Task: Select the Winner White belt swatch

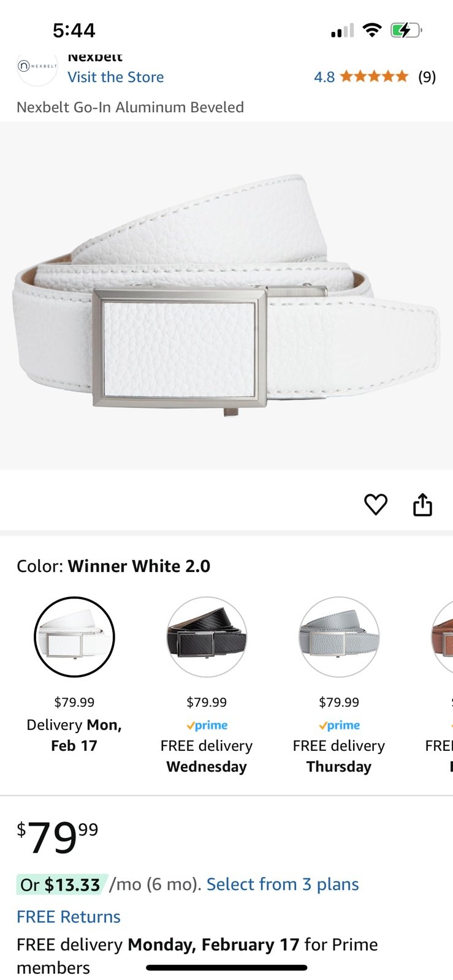Action: [x=74, y=637]
